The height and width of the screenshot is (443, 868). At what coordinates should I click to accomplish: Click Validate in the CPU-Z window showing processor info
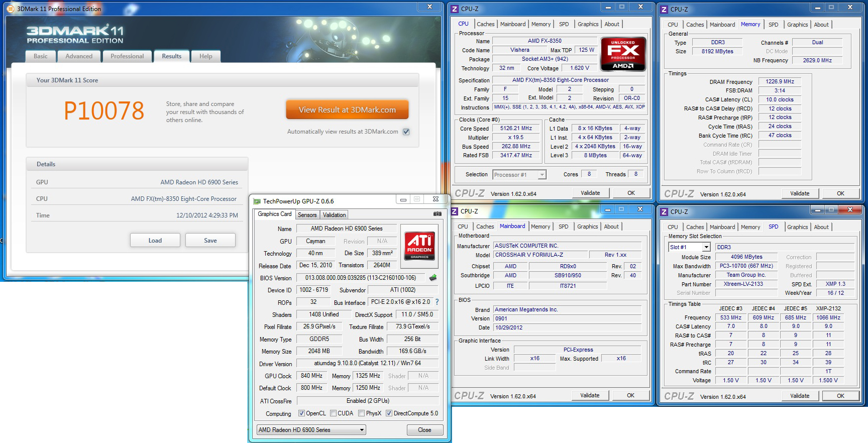(x=590, y=193)
